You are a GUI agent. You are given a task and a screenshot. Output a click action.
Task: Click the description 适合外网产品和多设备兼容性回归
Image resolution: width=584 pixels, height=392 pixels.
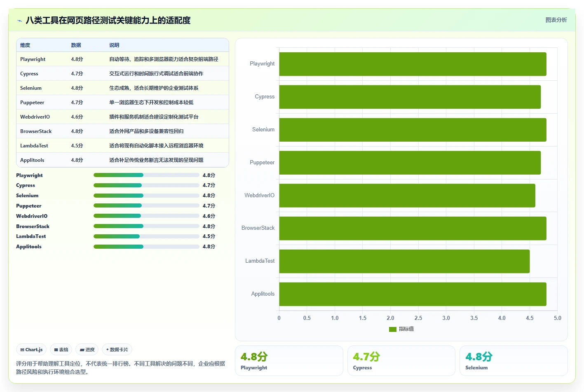pos(146,131)
